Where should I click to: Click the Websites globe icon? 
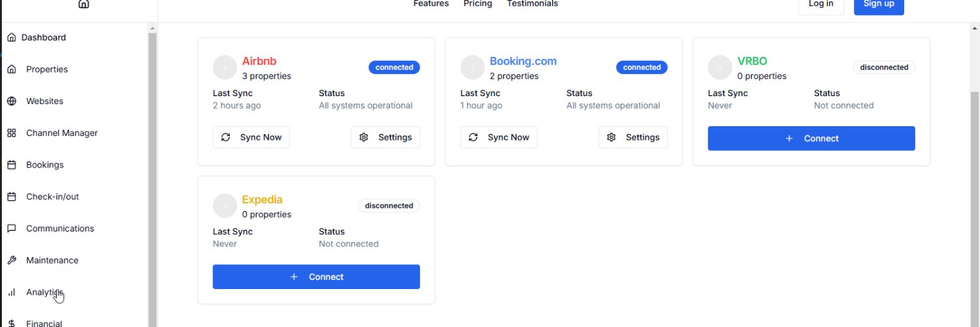coord(12,101)
